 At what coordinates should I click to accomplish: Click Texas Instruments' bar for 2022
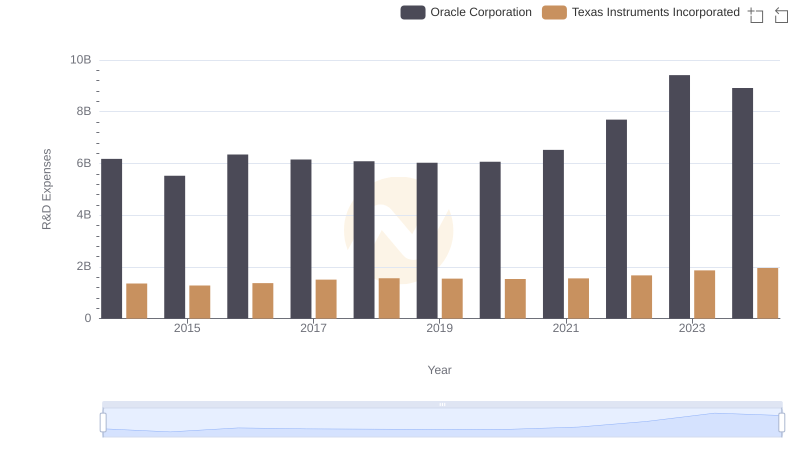[641, 297]
